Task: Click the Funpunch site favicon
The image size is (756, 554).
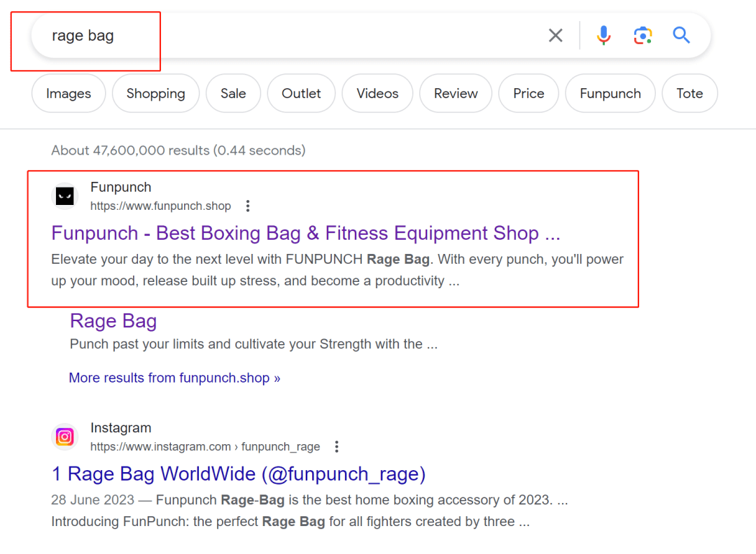Action: click(65, 197)
